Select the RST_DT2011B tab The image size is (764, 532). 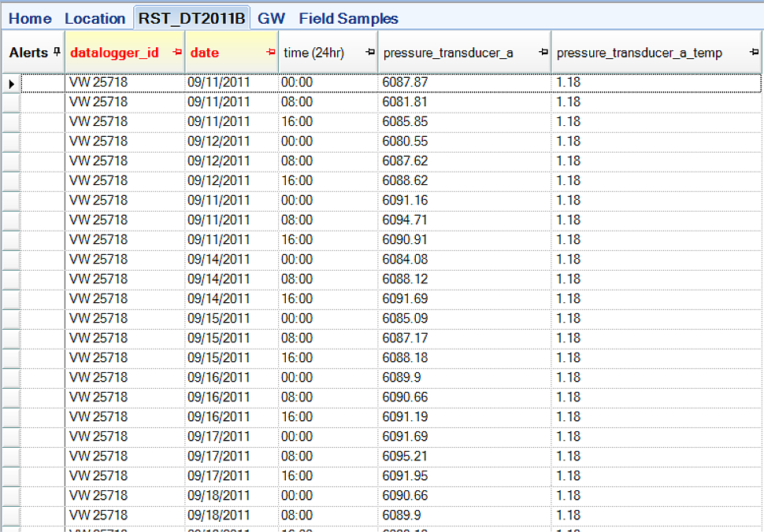(192, 18)
